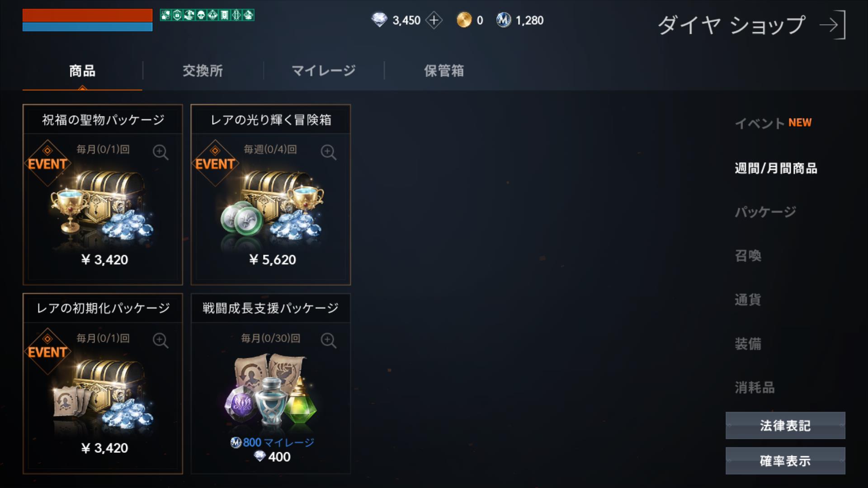Click the gold coin currency icon
Screen dimensions: 868x488
[x=464, y=20]
